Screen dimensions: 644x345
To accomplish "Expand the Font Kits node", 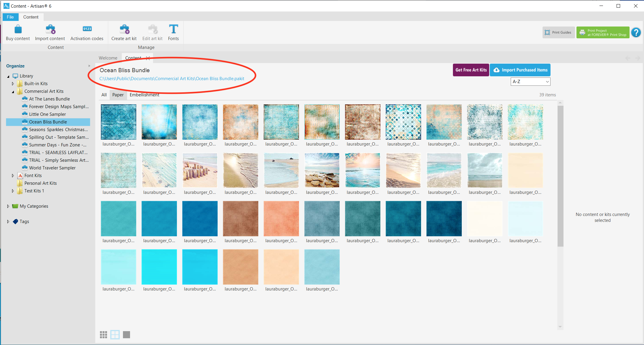I will [x=13, y=176].
